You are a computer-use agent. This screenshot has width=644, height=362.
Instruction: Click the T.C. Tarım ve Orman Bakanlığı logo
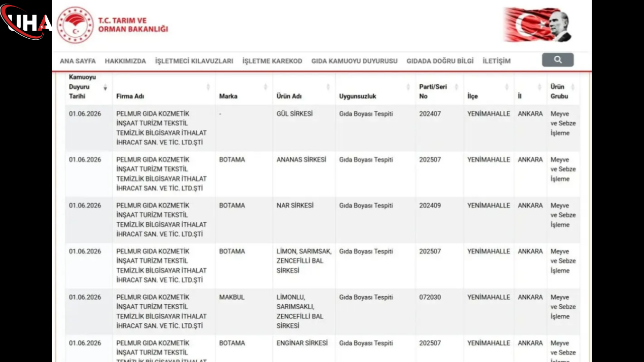(112, 25)
